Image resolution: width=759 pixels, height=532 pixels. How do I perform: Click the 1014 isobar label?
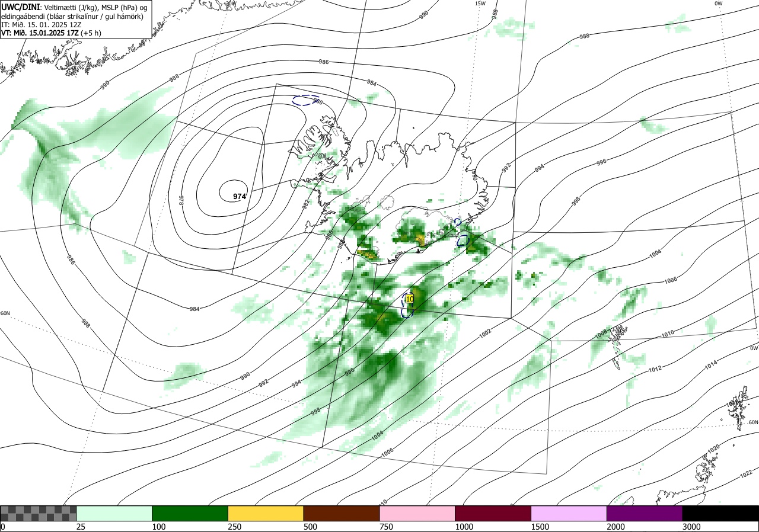click(712, 366)
